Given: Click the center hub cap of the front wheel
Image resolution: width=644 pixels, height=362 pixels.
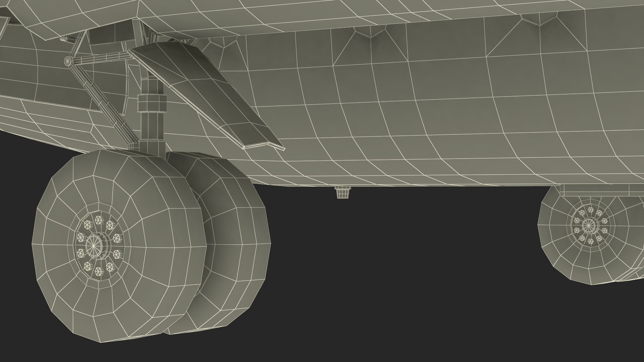Looking at the screenshot, I should pyautogui.click(x=93, y=246).
